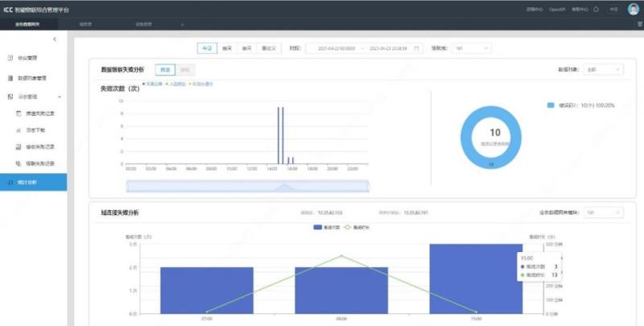Switch to the first active top tab

28,24
